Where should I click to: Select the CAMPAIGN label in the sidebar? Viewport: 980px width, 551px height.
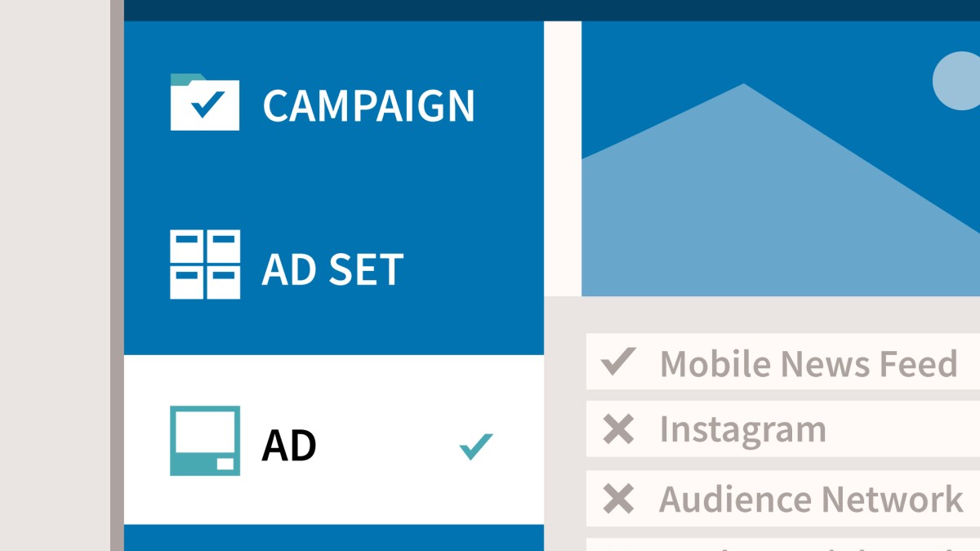coord(368,106)
